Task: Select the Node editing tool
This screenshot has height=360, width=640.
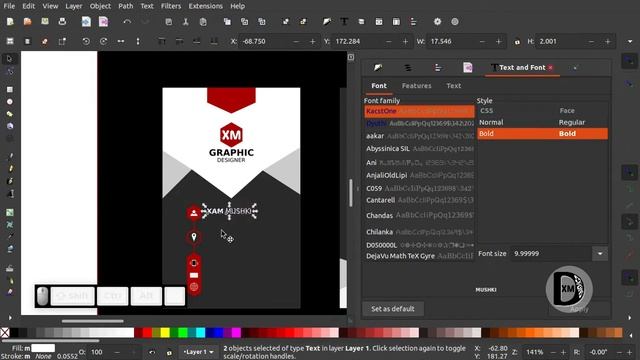Action: (x=10, y=72)
